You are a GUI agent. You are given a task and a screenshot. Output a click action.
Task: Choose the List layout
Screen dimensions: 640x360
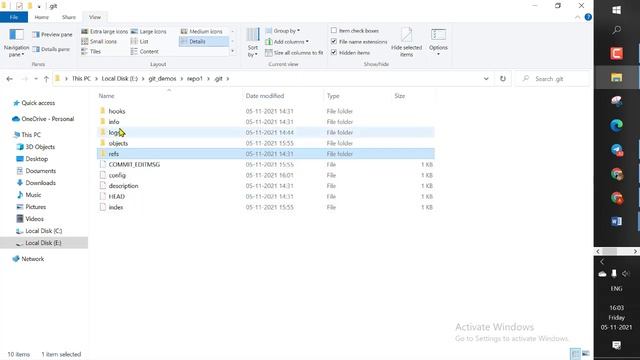tap(140, 42)
